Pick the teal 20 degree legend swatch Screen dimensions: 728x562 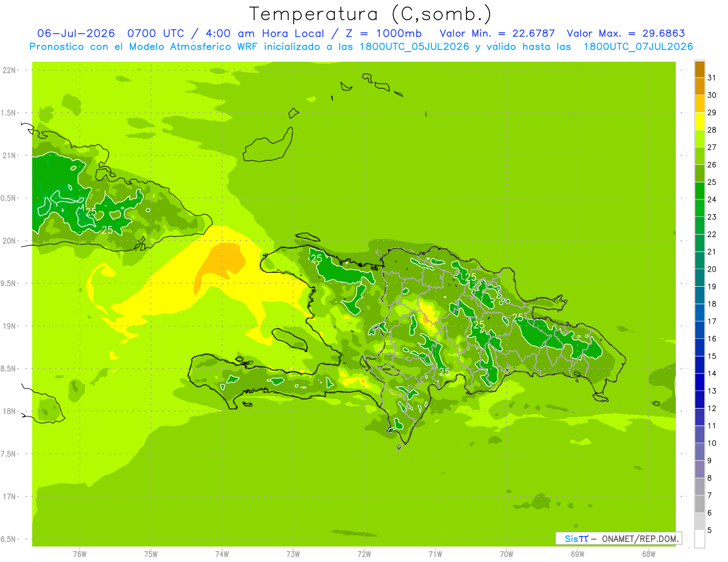click(x=699, y=261)
